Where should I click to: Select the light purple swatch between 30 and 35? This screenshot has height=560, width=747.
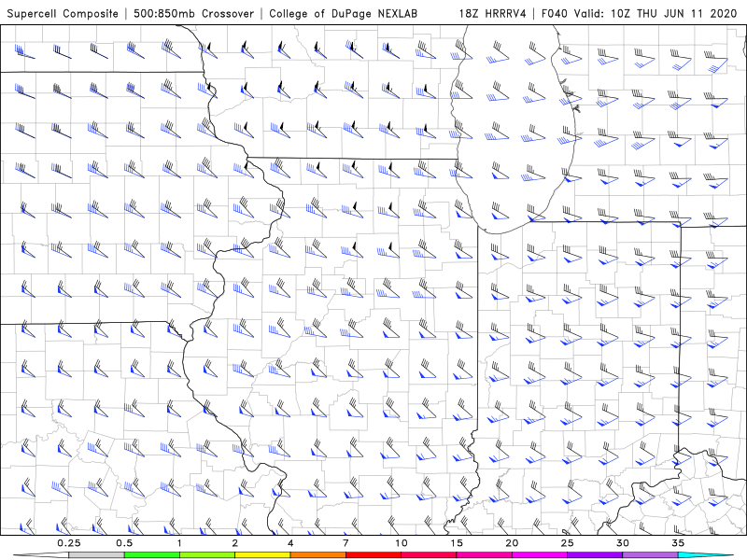pyautogui.click(x=650, y=555)
